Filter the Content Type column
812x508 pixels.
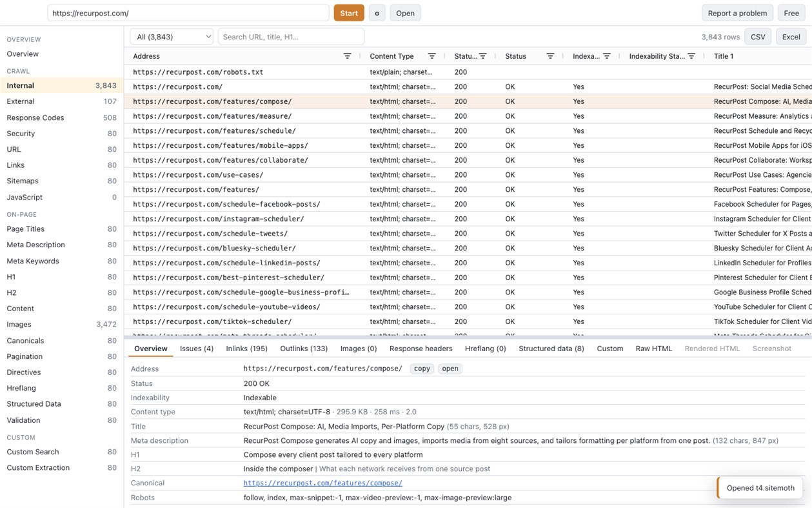431,56
